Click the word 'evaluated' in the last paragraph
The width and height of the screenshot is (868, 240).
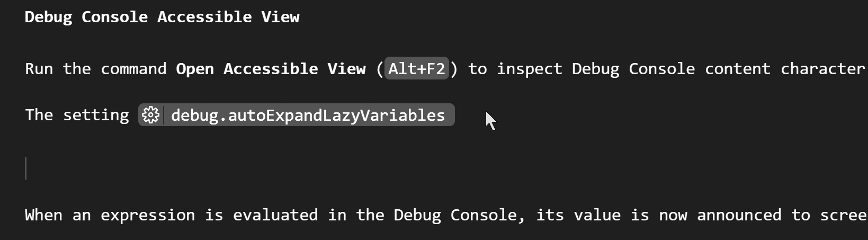pos(275,215)
